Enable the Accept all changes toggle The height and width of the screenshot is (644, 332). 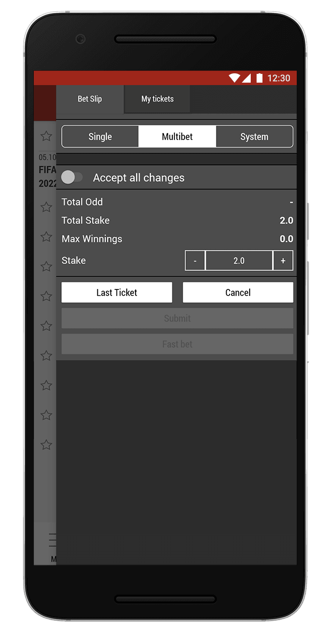click(x=72, y=178)
